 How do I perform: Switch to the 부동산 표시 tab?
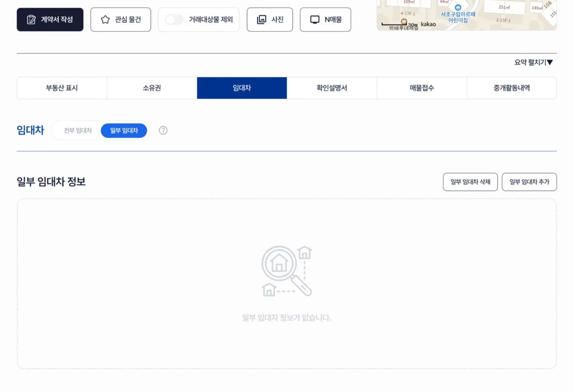[x=62, y=88]
